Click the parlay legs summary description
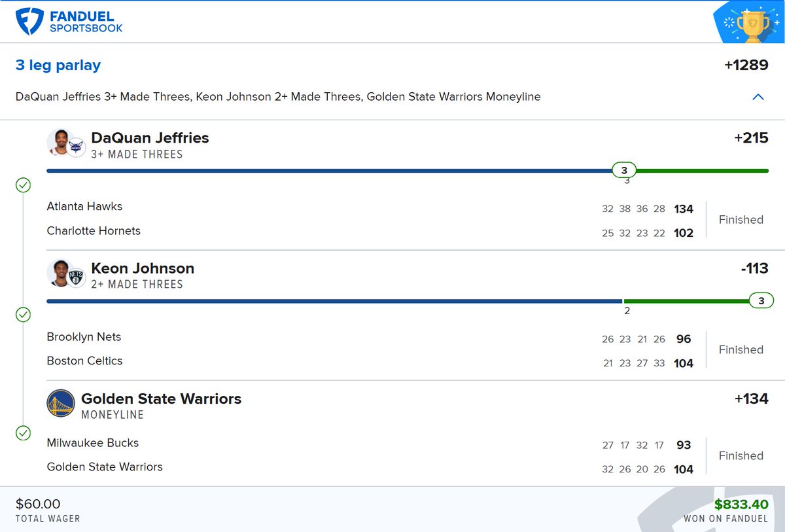Screen dimensions: 785x532 click(x=278, y=97)
